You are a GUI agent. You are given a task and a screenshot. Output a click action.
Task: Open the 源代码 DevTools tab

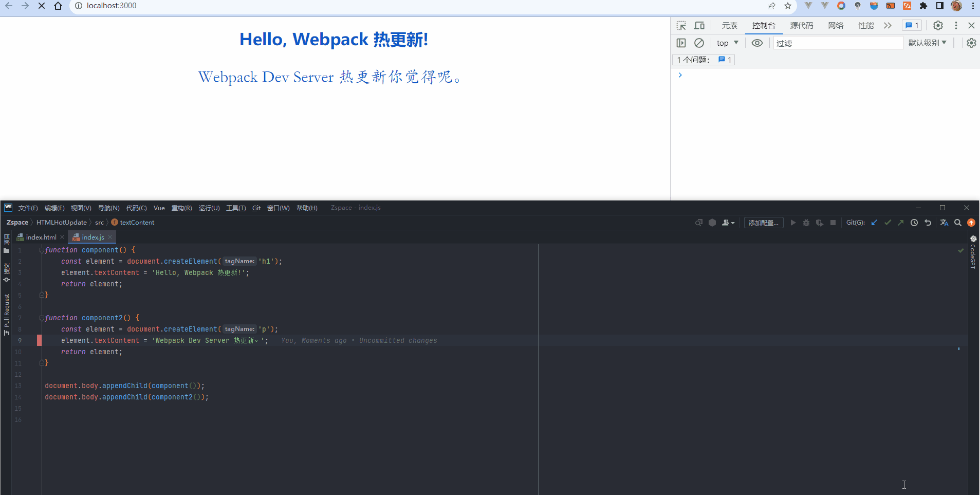point(802,26)
